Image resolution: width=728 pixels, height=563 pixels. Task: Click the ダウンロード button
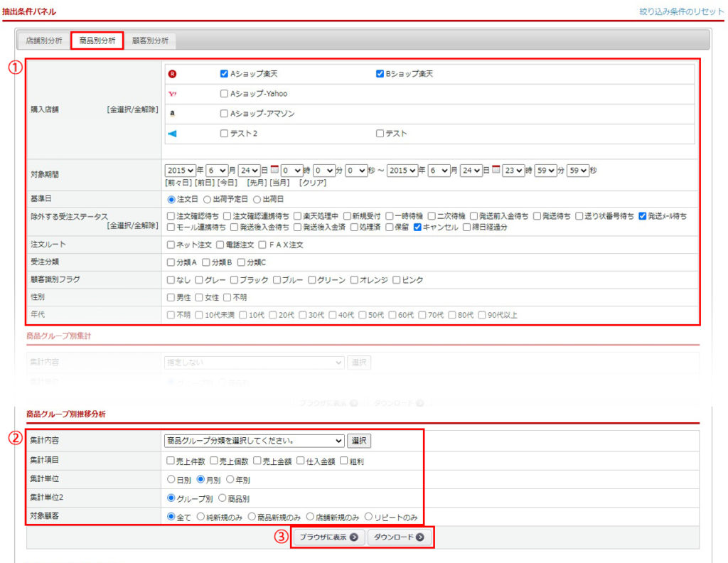point(399,537)
